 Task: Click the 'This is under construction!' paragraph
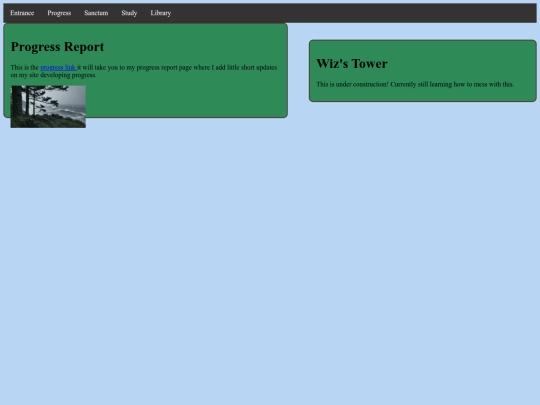click(415, 84)
